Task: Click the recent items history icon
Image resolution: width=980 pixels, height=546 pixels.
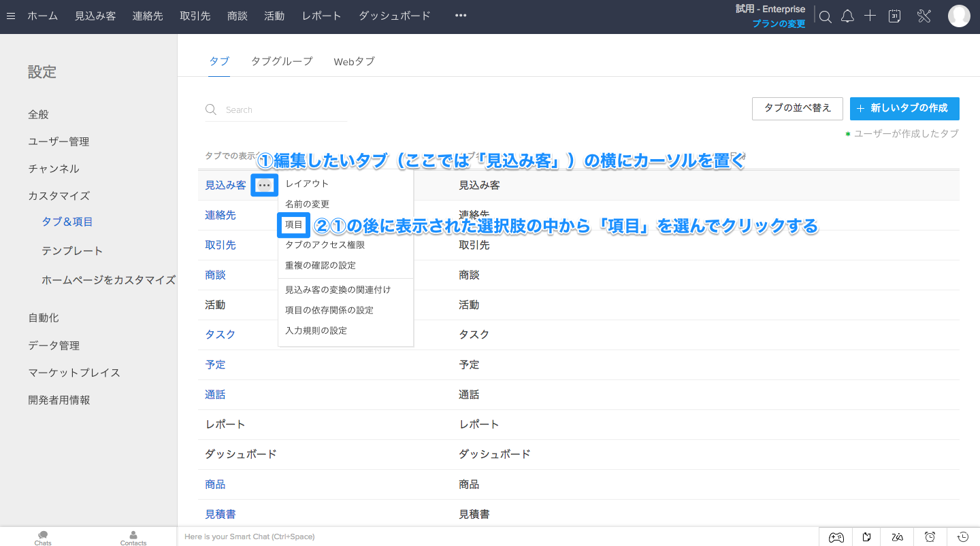Action: tap(963, 537)
